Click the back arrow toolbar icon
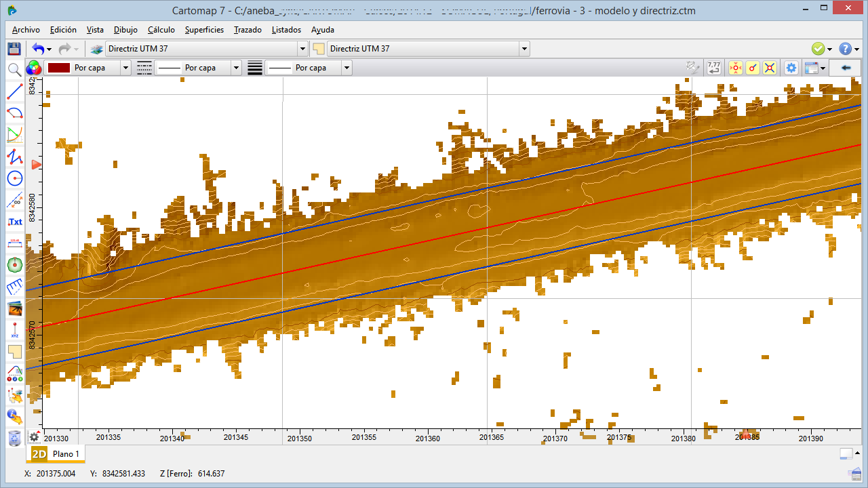 pyautogui.click(x=846, y=67)
